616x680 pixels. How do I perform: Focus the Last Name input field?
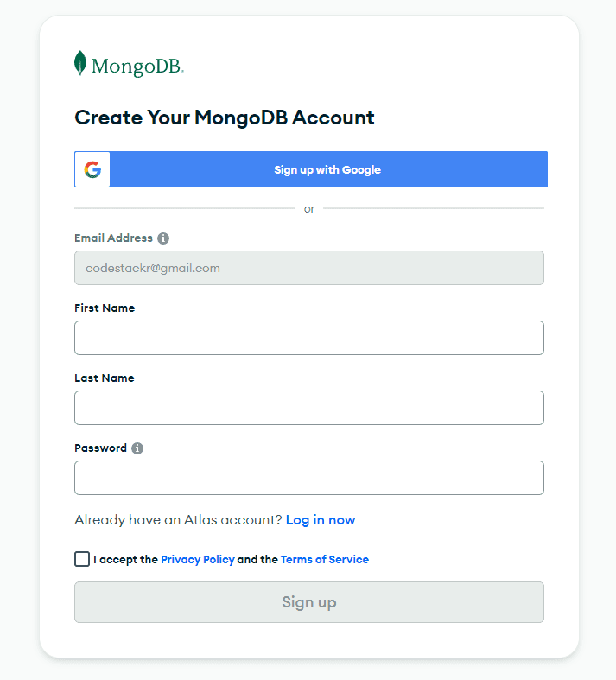[308, 408]
